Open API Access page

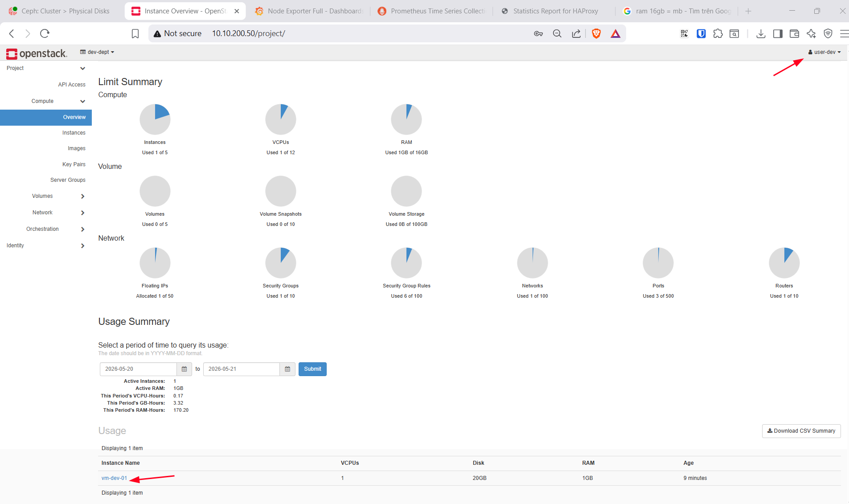point(72,85)
